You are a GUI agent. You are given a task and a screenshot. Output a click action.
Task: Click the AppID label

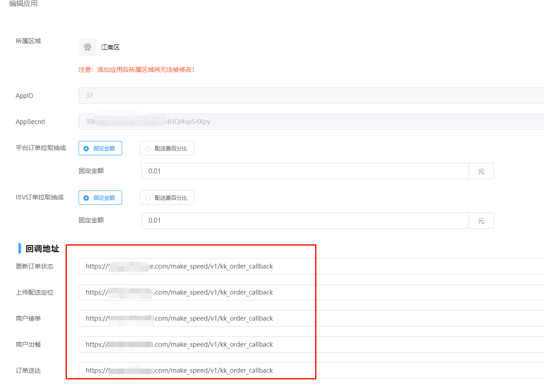24,96
